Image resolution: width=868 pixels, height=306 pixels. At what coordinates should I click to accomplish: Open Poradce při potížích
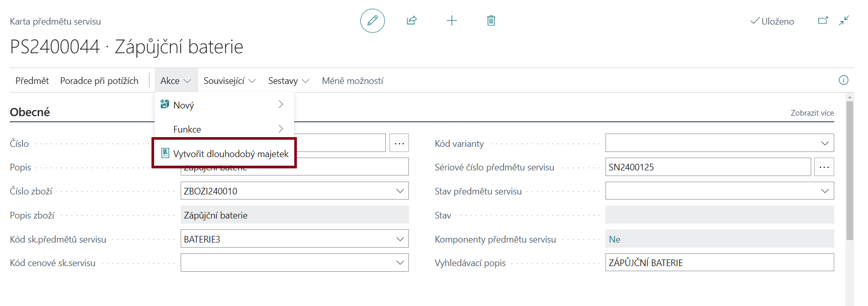tap(99, 80)
